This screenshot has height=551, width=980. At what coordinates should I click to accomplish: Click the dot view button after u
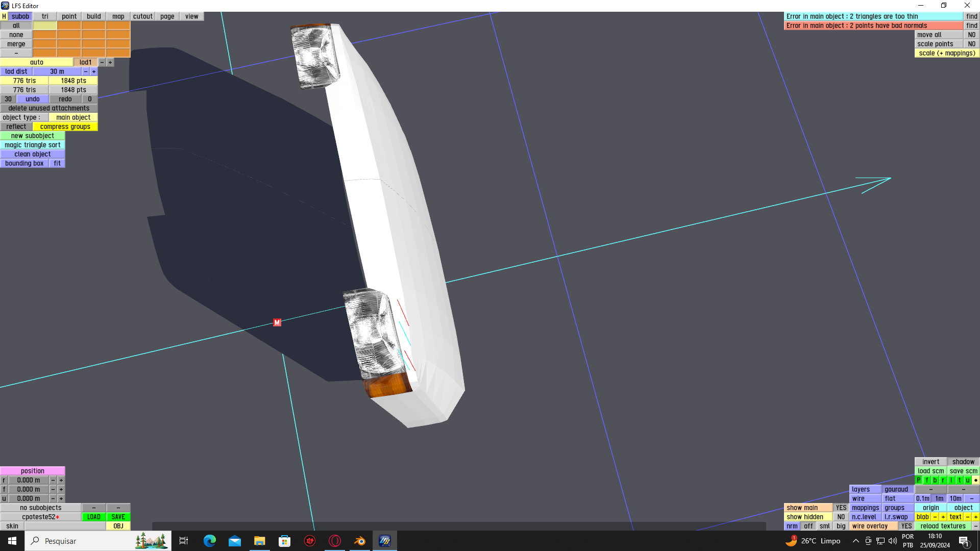tap(975, 480)
